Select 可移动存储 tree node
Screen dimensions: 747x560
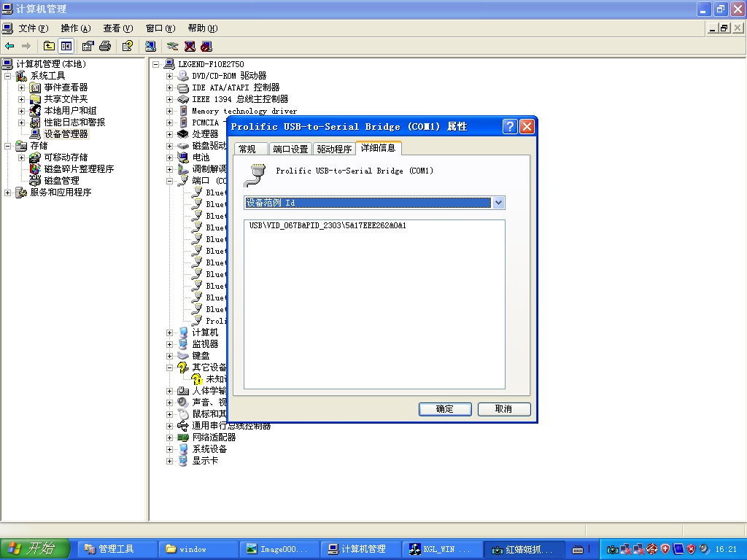click(66, 157)
